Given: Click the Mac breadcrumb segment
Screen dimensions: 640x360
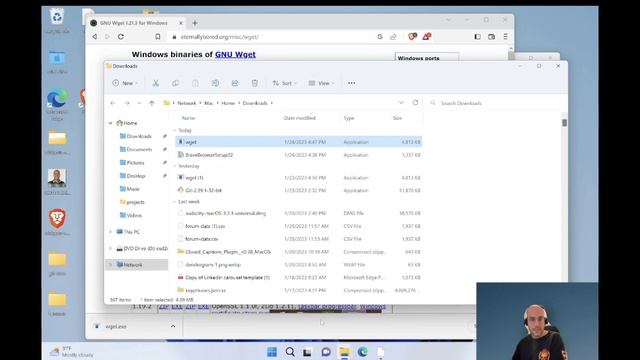Looking at the screenshot, I should pos(209,103).
